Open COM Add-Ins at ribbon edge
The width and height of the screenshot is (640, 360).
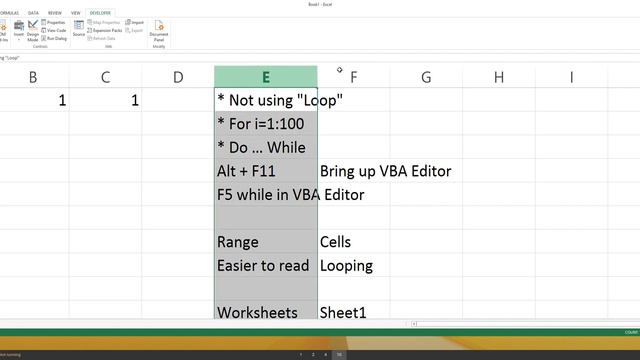pyautogui.click(x=3, y=31)
